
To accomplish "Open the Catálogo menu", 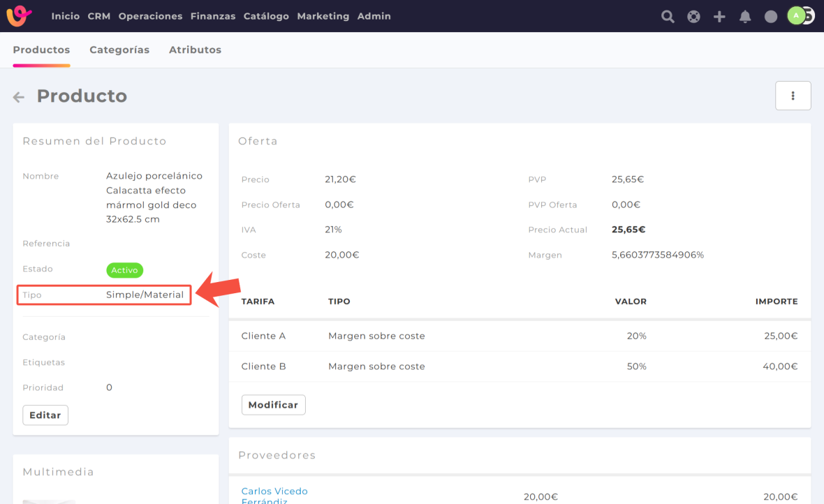I will click(x=266, y=16).
